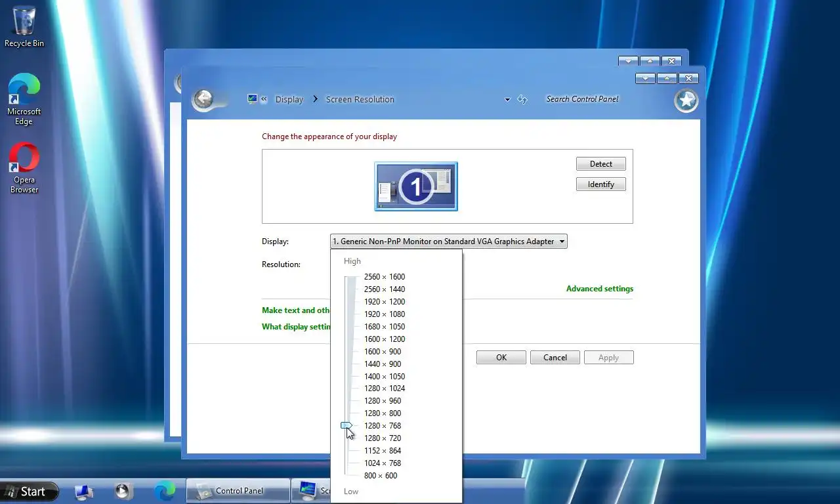Select 1024 × 768 resolution
This screenshot has width=840, height=504.
[x=383, y=463]
